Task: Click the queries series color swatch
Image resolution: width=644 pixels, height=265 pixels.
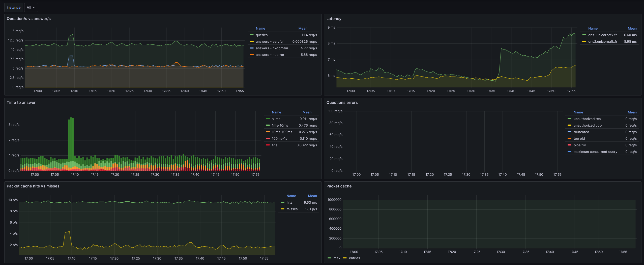Action: click(x=252, y=35)
